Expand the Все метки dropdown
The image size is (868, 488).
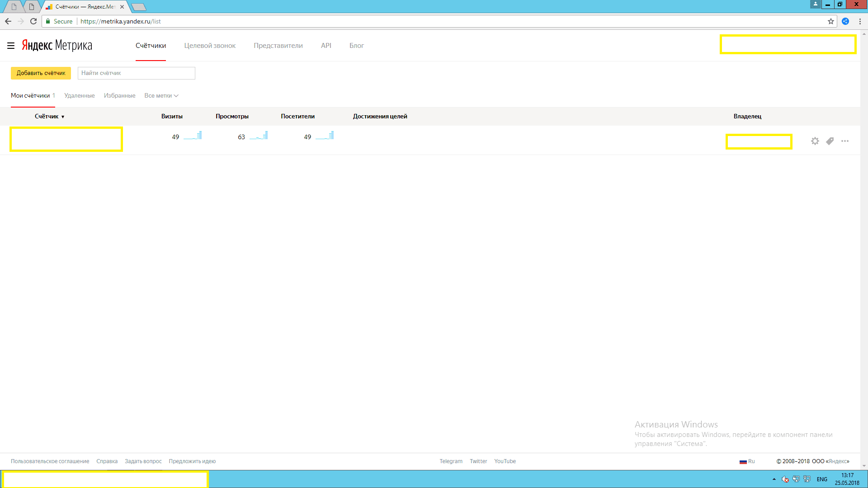tap(161, 95)
